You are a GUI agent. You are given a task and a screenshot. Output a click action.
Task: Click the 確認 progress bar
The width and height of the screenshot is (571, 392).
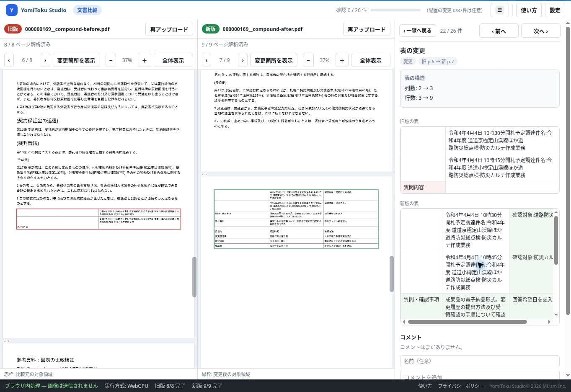pos(395,10)
